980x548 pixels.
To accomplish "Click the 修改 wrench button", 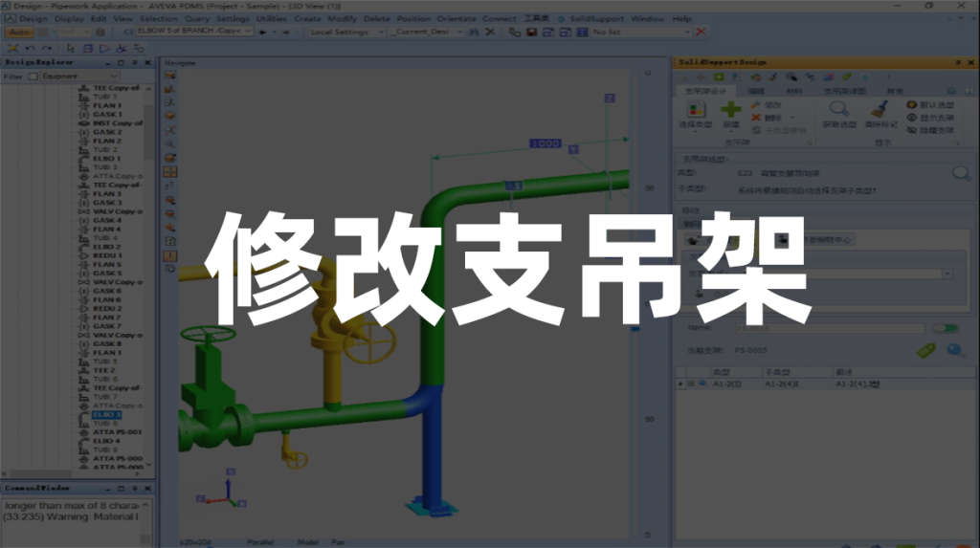I will tap(767, 105).
